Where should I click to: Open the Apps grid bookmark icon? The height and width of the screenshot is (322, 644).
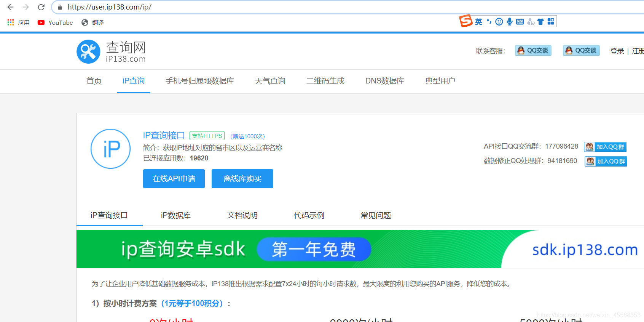tap(11, 22)
